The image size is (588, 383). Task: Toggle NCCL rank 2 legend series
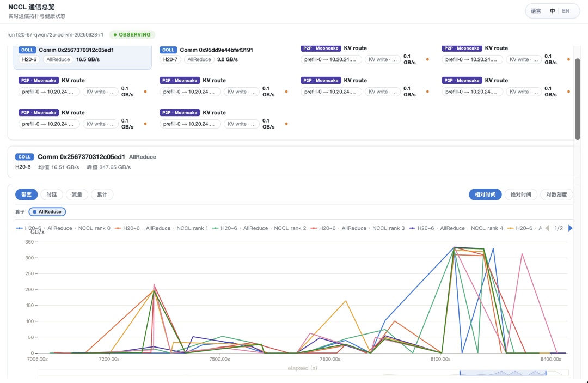[259, 228]
